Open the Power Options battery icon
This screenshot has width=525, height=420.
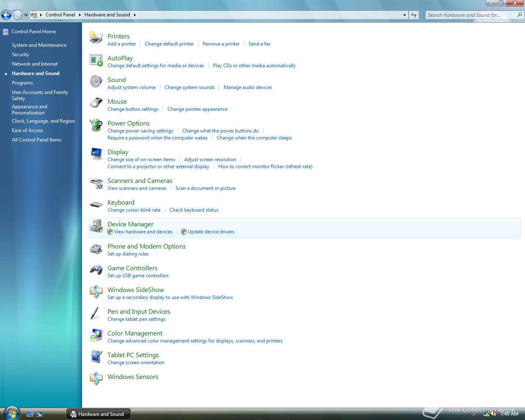(x=96, y=125)
